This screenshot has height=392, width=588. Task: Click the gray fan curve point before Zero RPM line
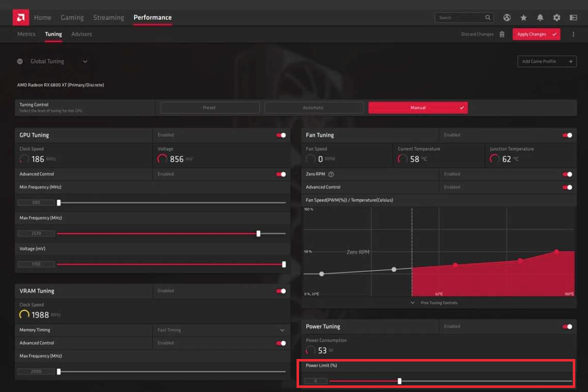(x=394, y=269)
